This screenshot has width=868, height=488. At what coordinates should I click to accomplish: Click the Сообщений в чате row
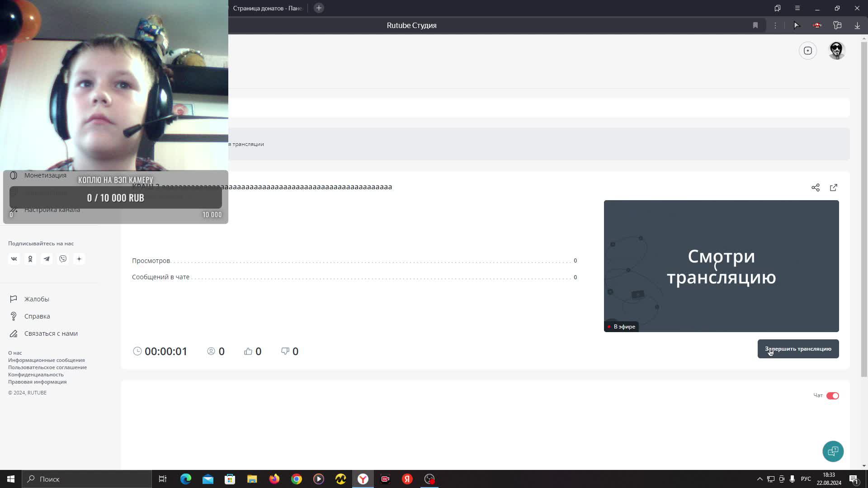click(354, 277)
